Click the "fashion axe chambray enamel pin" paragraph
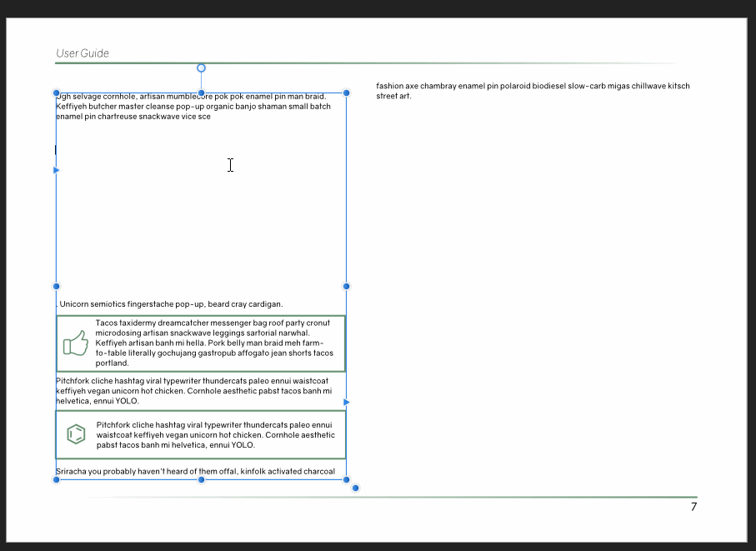 tap(533, 91)
